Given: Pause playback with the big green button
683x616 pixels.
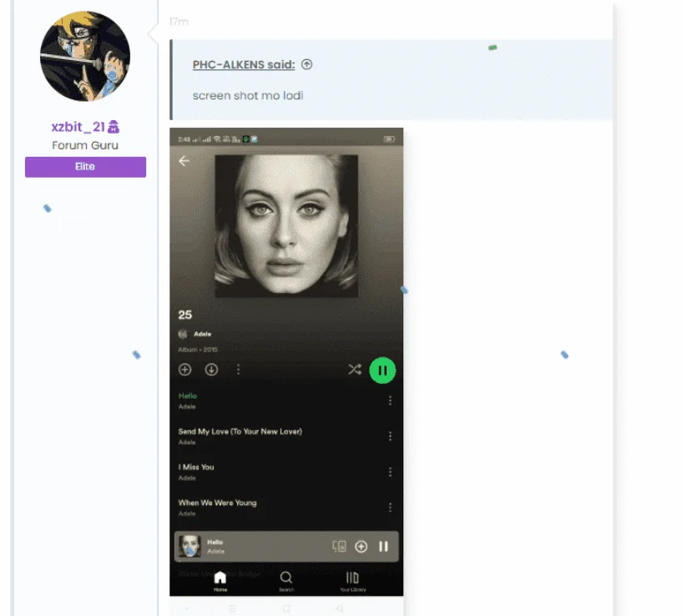Looking at the screenshot, I should [x=382, y=371].
